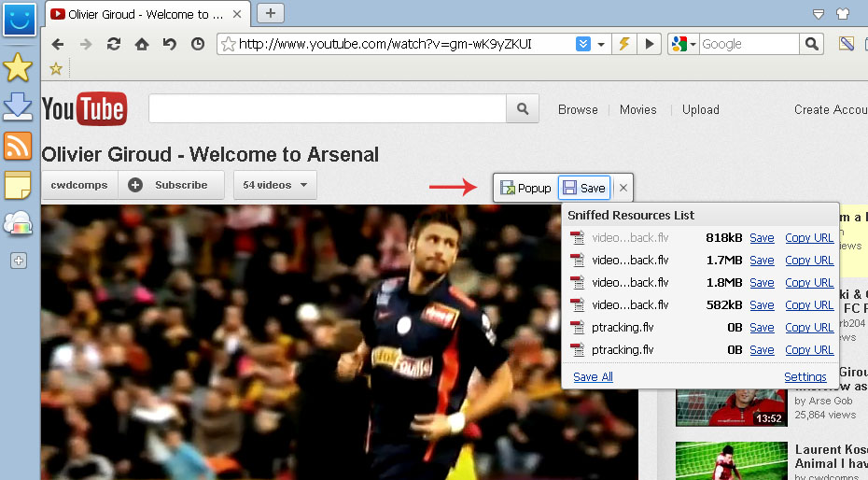Save the 582kB video file
The width and height of the screenshot is (868, 480).
tap(762, 305)
